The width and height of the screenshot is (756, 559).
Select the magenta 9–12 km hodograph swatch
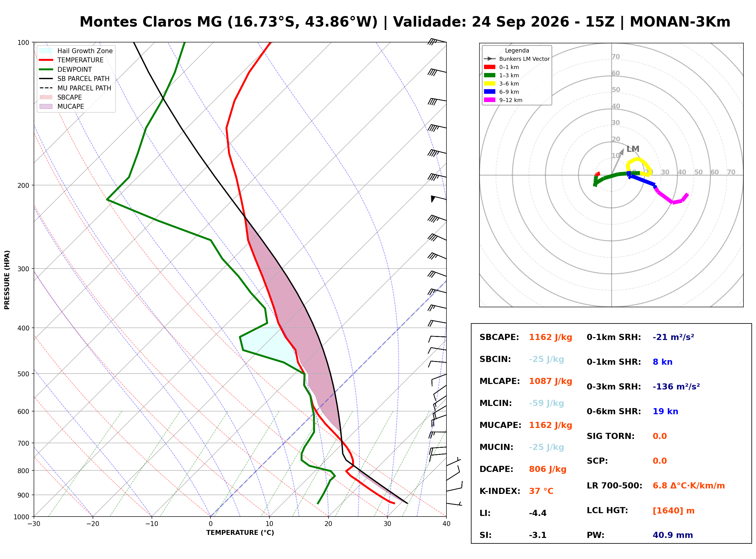[490, 100]
